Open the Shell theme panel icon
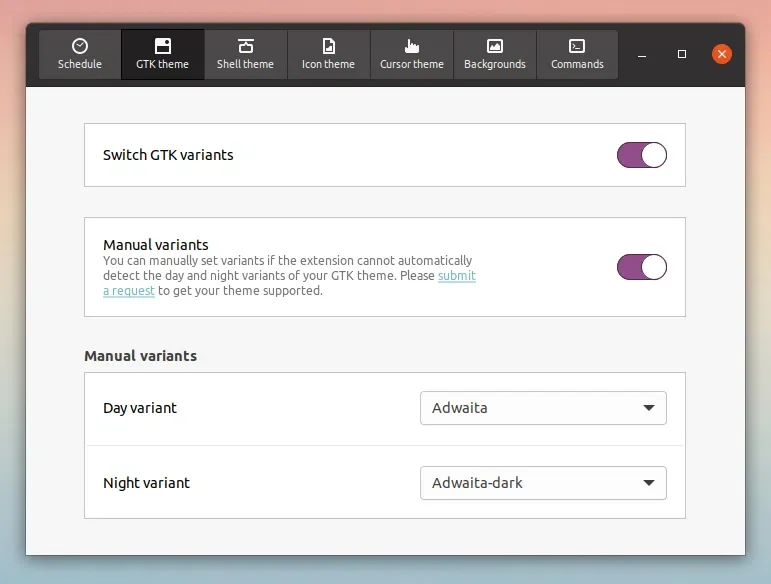 click(245, 46)
